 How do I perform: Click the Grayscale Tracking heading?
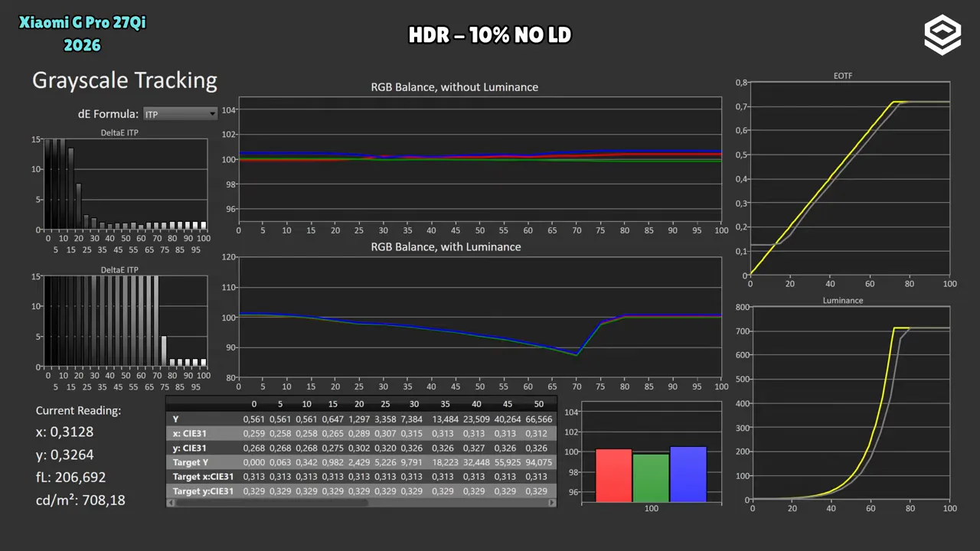coord(125,81)
